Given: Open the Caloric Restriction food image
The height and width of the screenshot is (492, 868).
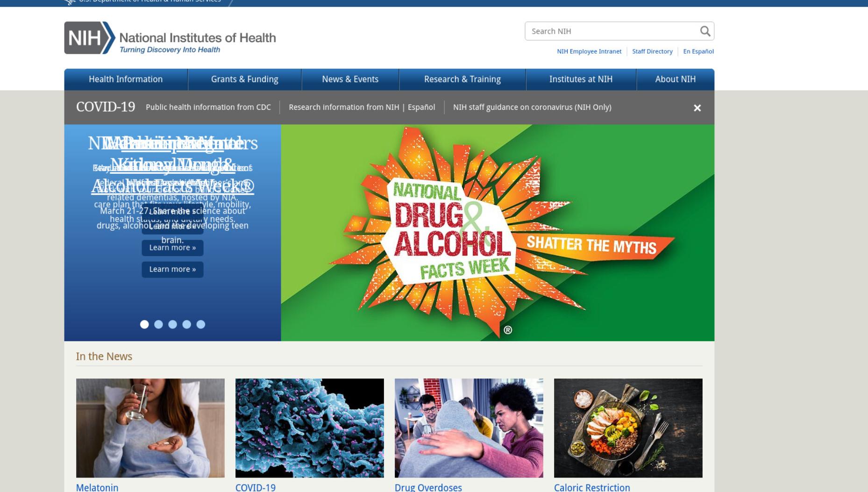Looking at the screenshot, I should [x=628, y=428].
